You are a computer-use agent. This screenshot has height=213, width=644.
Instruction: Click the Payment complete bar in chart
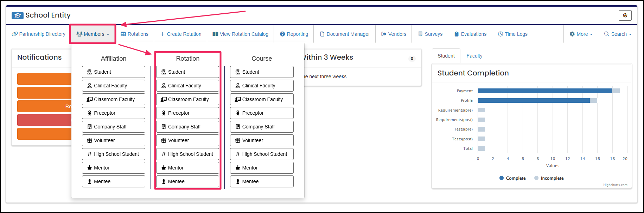pos(545,91)
